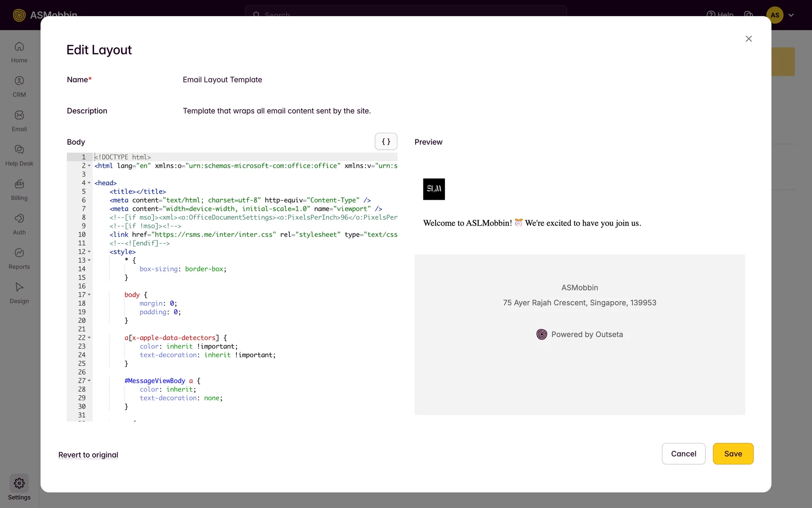This screenshot has height=508, width=812.
Task: Open Reports sidebar icon
Action: pyautogui.click(x=19, y=253)
